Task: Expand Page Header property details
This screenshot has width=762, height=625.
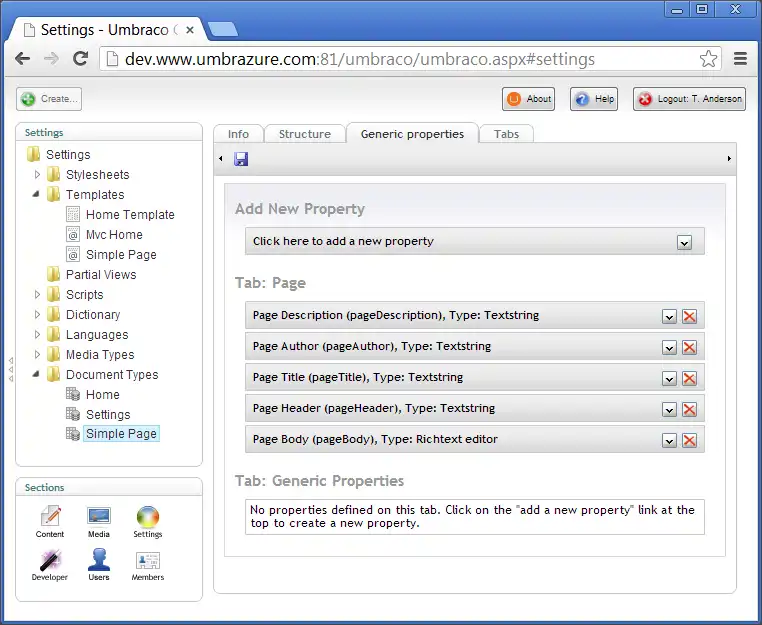Action: click(x=669, y=410)
